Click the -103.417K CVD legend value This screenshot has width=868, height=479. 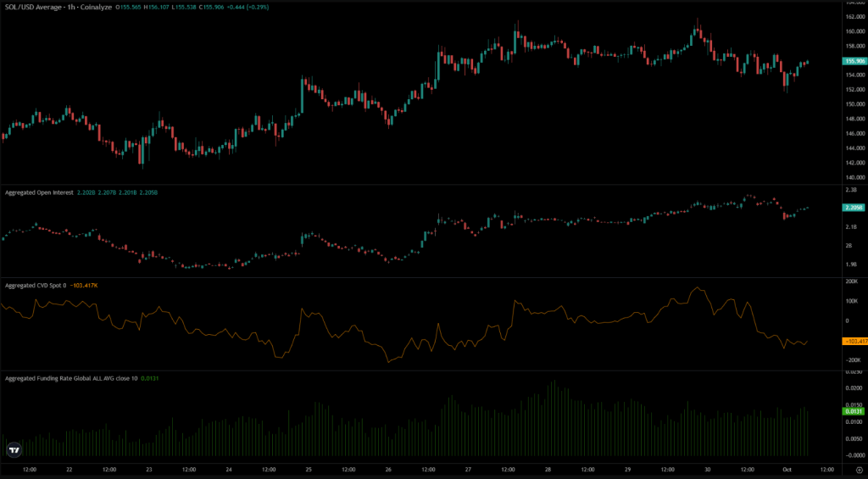[x=86, y=285]
